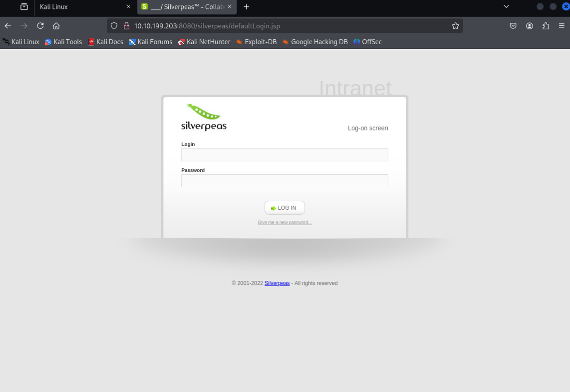The image size is (570, 392).
Task: Open the extensions puzzle icon
Action: tap(546, 26)
